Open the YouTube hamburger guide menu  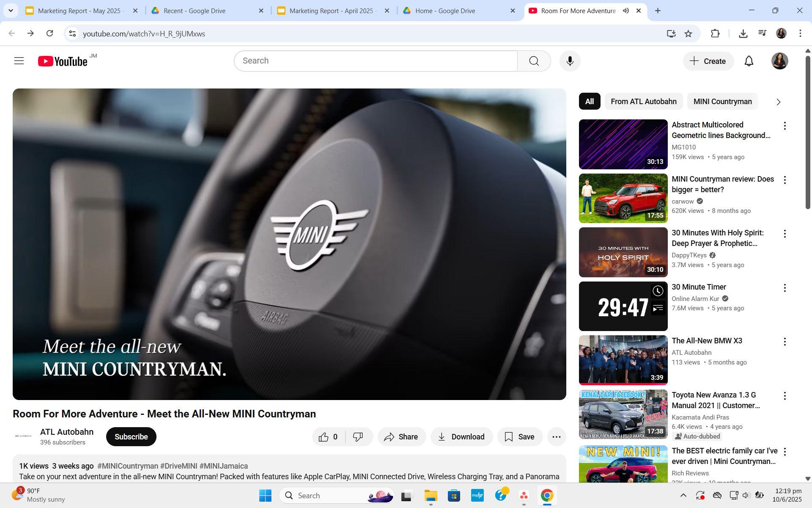click(x=19, y=61)
